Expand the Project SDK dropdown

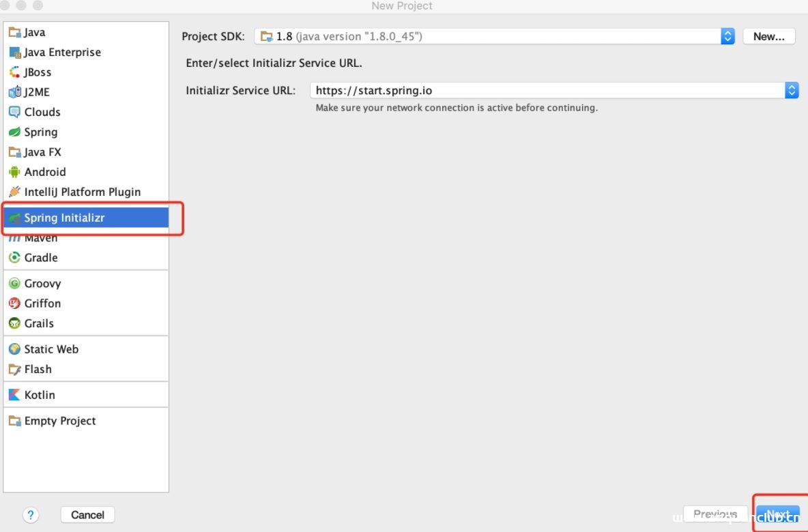(x=727, y=37)
